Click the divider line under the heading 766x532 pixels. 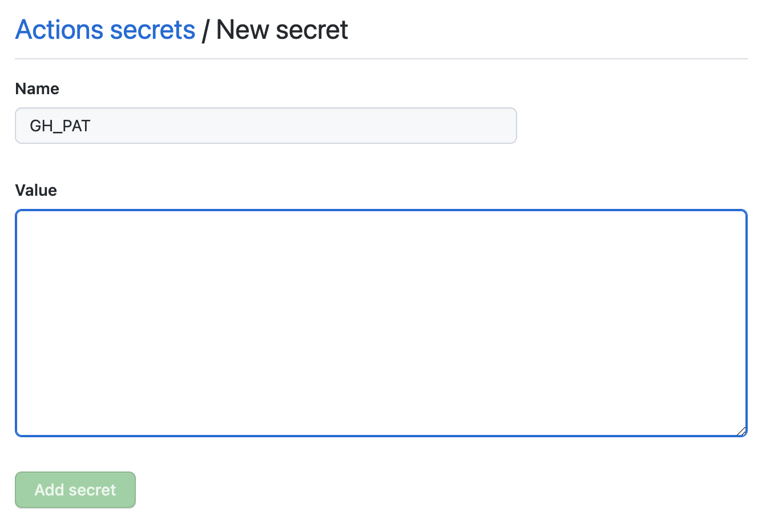click(x=381, y=59)
